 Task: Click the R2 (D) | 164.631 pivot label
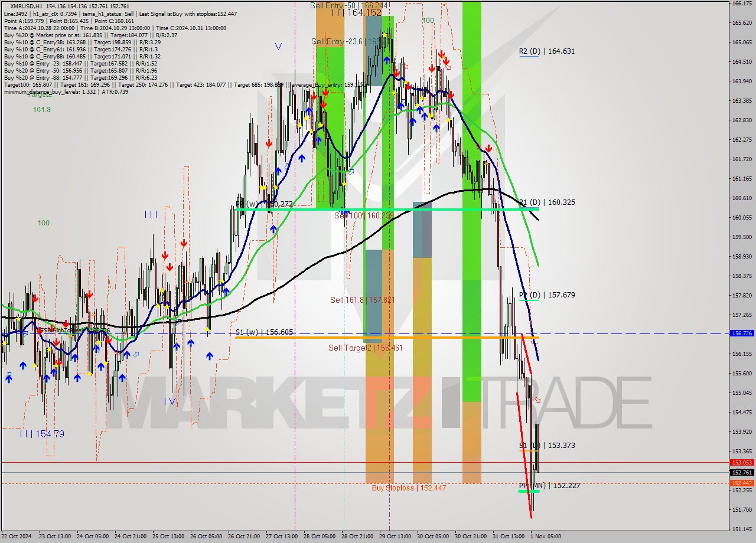point(547,51)
